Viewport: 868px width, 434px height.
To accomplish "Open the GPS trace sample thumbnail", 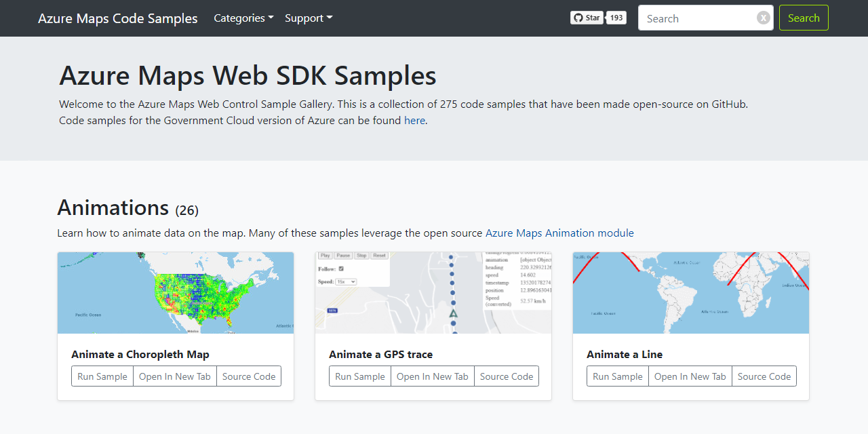I will pyautogui.click(x=433, y=293).
